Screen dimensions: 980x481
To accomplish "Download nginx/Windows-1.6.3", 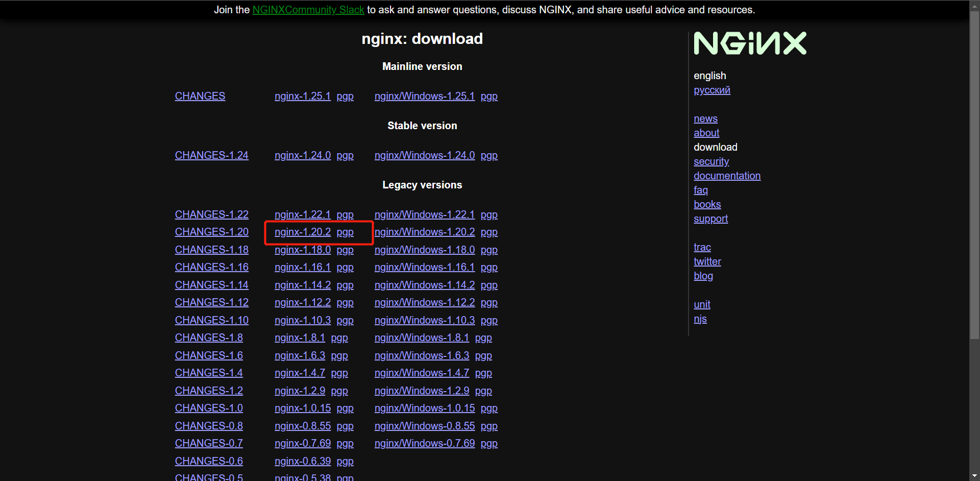I will point(422,355).
